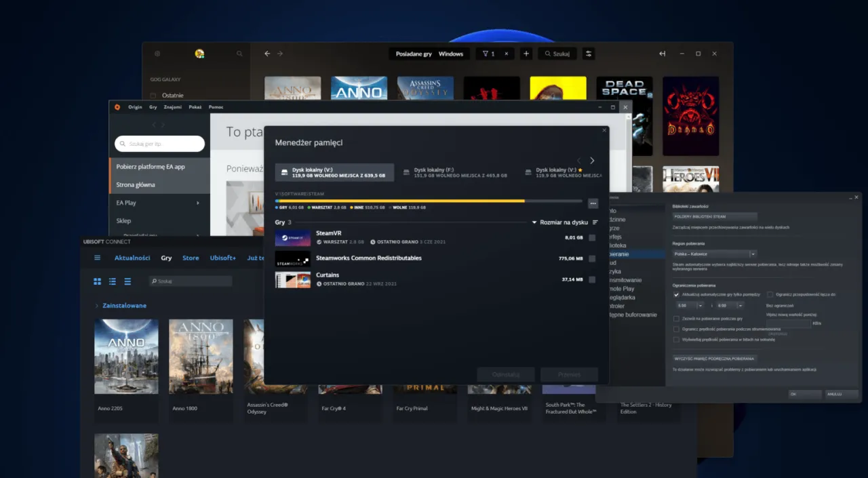Select first Dysk lokalny (V:) drive tab

pos(334,172)
